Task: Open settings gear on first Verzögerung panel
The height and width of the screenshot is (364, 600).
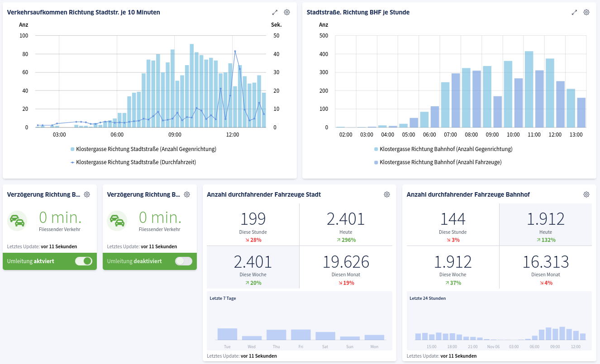Action: [x=86, y=194]
